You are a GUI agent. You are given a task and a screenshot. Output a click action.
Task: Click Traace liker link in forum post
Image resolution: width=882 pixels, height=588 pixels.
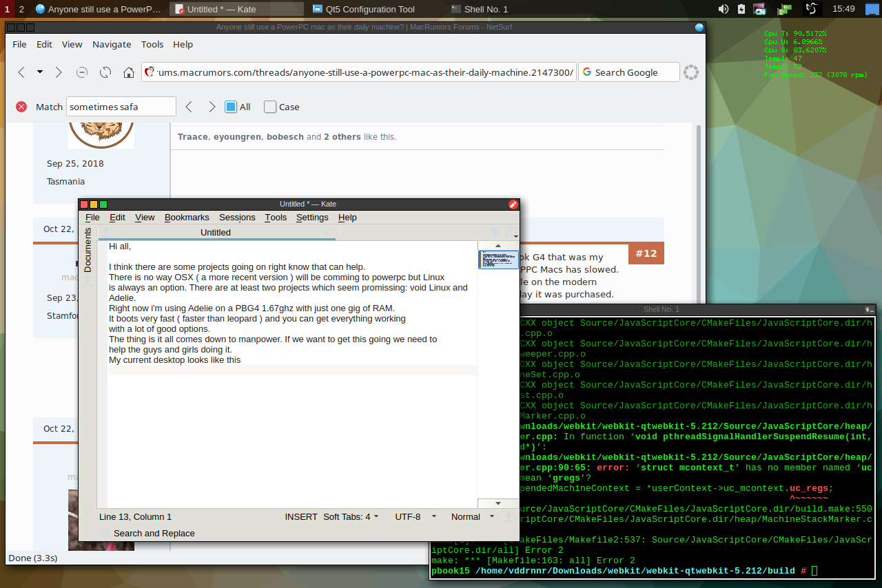pos(192,136)
